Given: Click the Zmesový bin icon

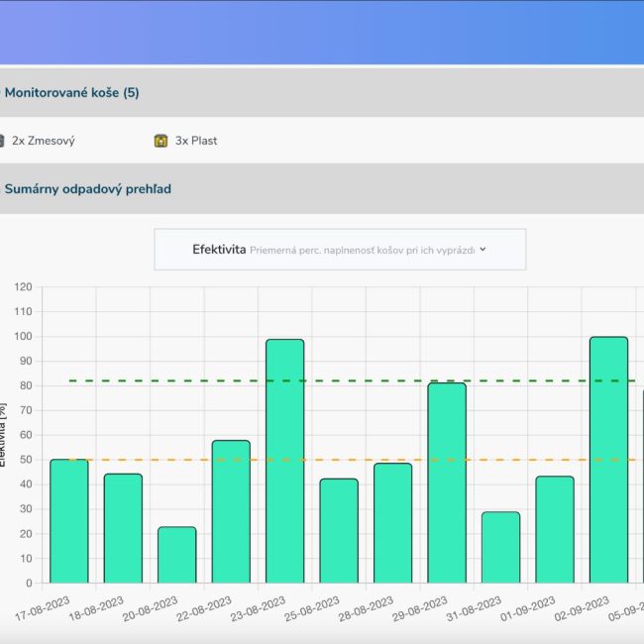Looking at the screenshot, I should pos(2,141).
